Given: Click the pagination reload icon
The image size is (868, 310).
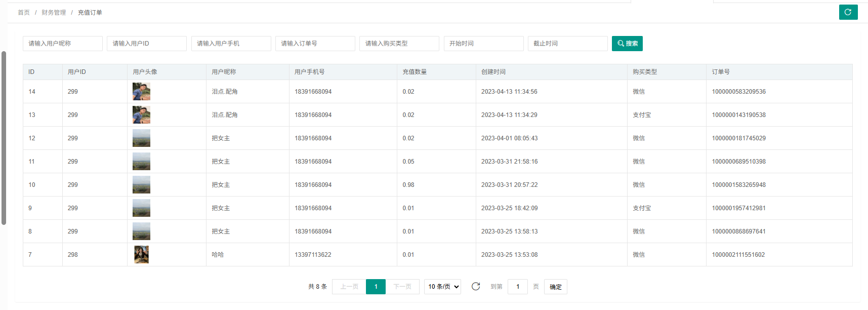Looking at the screenshot, I should (x=475, y=287).
